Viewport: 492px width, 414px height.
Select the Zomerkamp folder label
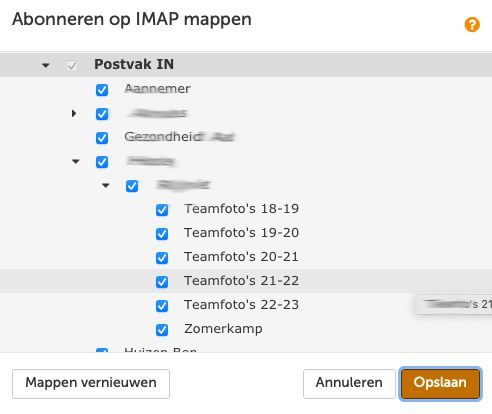pos(223,329)
